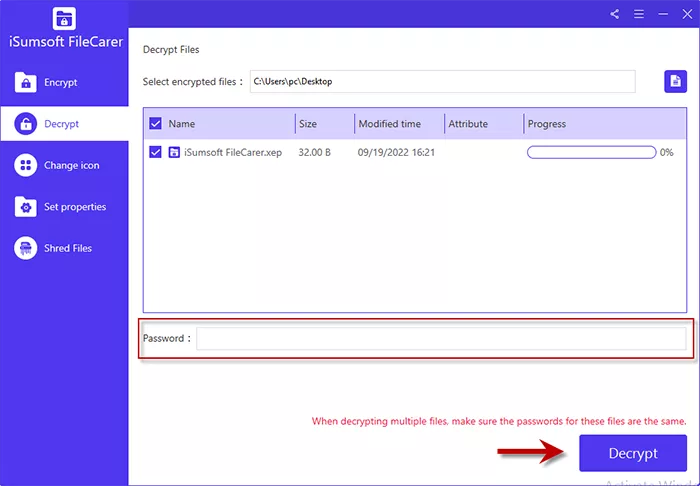
Task: Toggle the select-all checkbox in header
Action: (155, 124)
